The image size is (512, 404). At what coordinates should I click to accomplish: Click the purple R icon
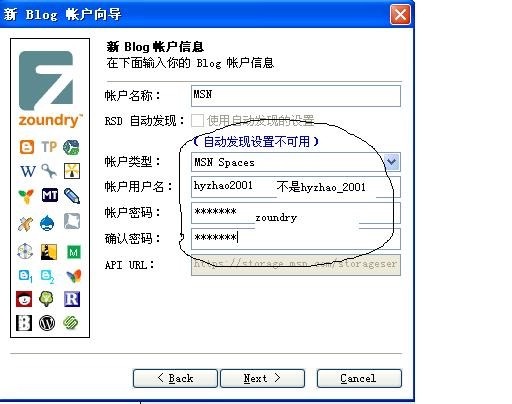[x=72, y=299]
